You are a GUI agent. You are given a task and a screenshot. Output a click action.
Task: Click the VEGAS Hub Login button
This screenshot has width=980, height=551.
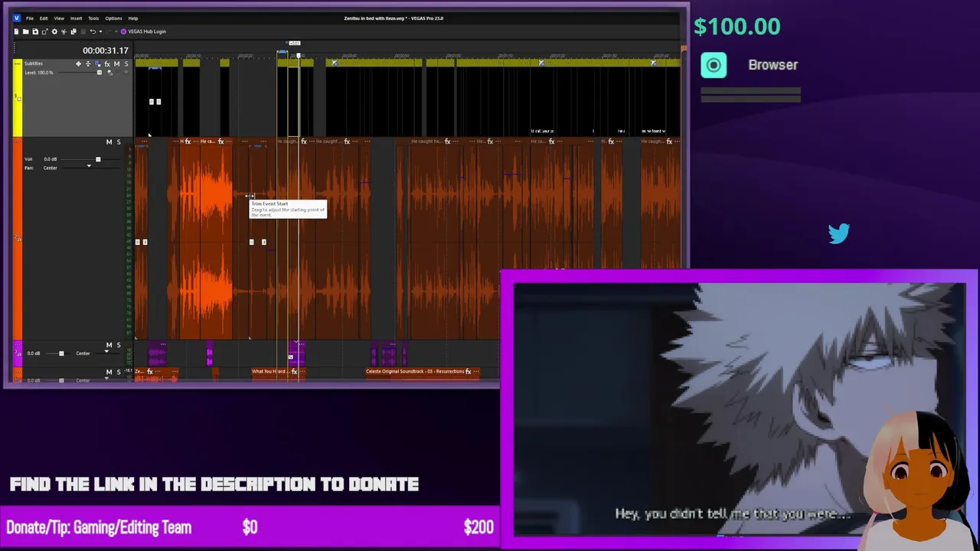(x=142, y=31)
